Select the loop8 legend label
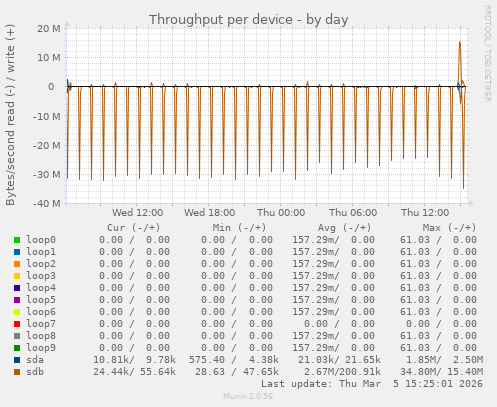Image resolution: width=497 pixels, height=407 pixels. coord(41,336)
